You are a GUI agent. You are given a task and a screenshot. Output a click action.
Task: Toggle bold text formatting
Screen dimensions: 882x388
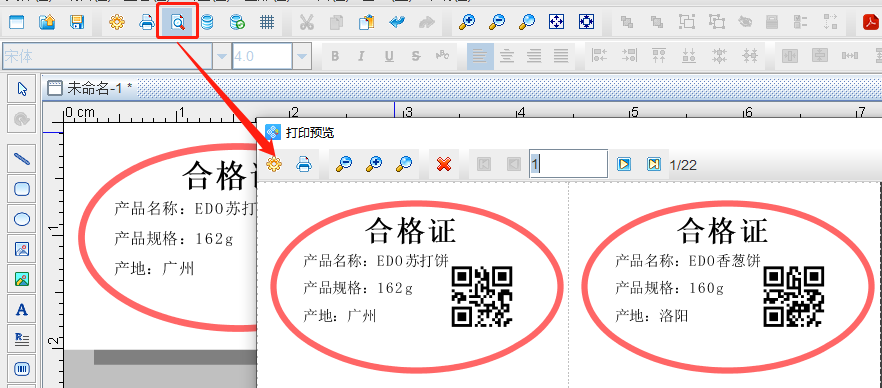tap(335, 56)
